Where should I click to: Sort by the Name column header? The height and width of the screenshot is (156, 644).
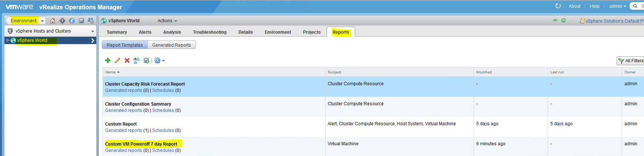(112, 72)
